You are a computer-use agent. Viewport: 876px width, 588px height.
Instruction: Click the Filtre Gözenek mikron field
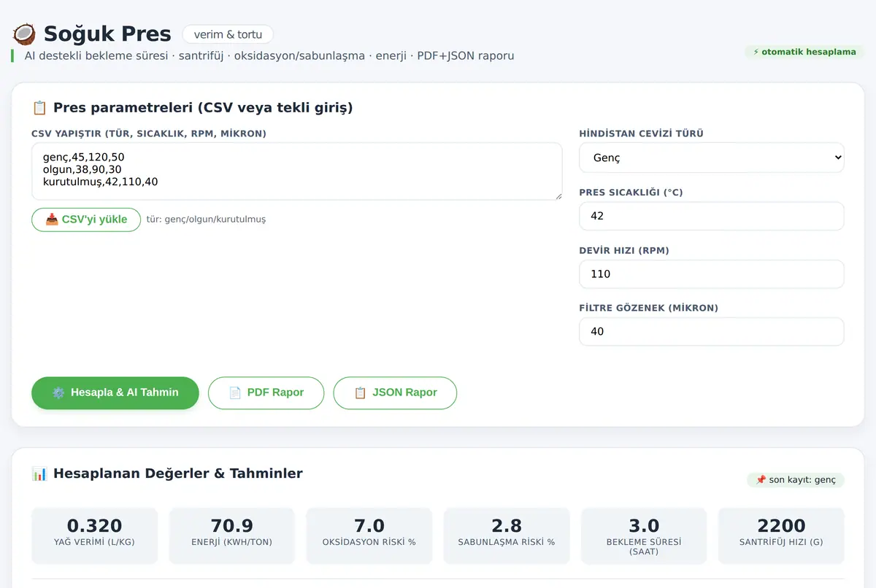[x=711, y=331]
